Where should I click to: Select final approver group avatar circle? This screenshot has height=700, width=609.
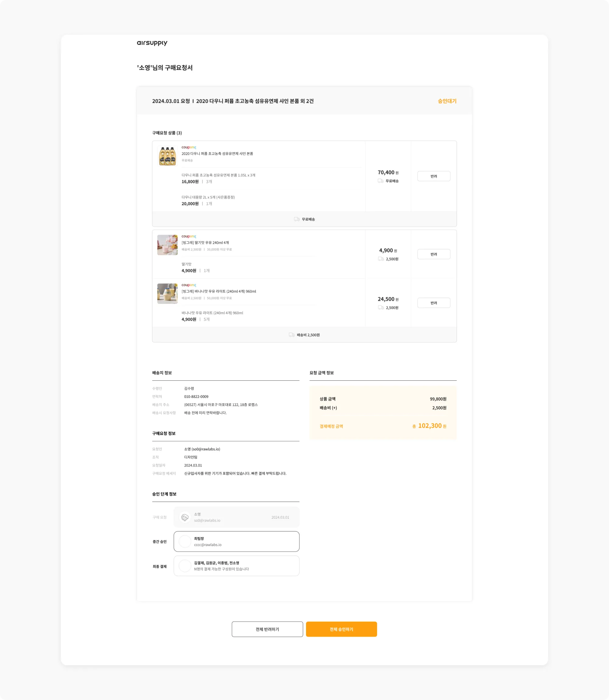[x=185, y=566]
